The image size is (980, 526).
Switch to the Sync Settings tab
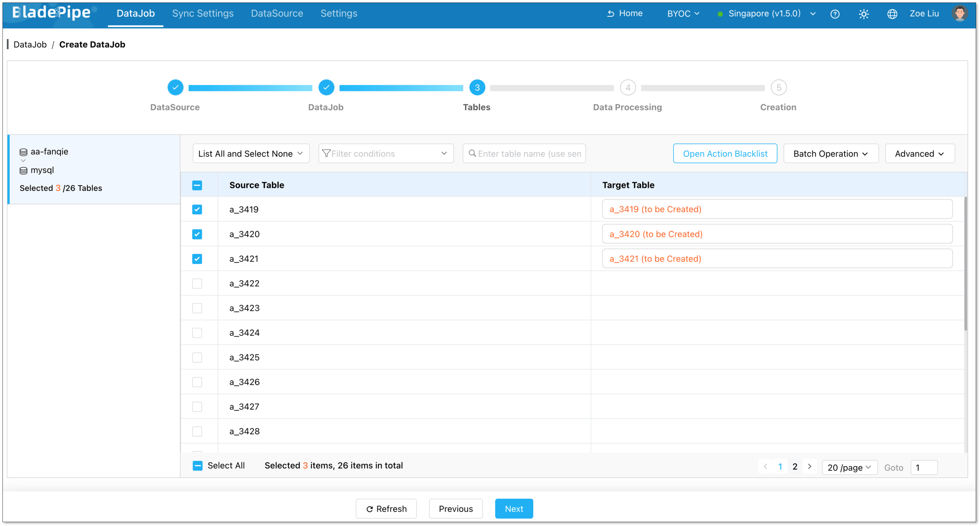[x=203, y=13]
